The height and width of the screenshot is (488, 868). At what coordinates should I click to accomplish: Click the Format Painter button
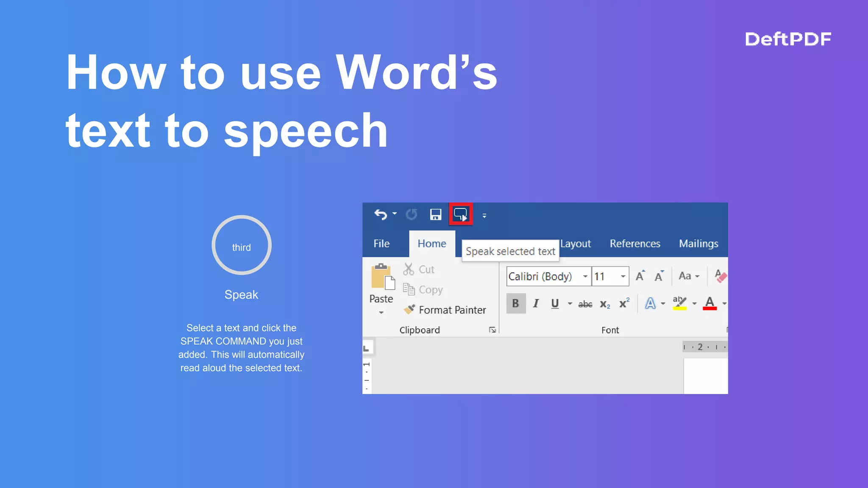click(x=445, y=310)
